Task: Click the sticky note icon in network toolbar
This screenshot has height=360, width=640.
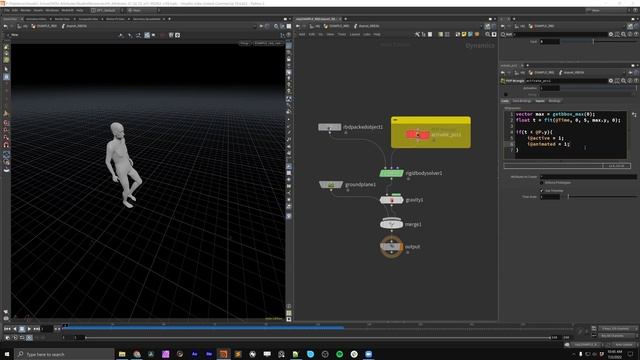Action: pos(464,35)
